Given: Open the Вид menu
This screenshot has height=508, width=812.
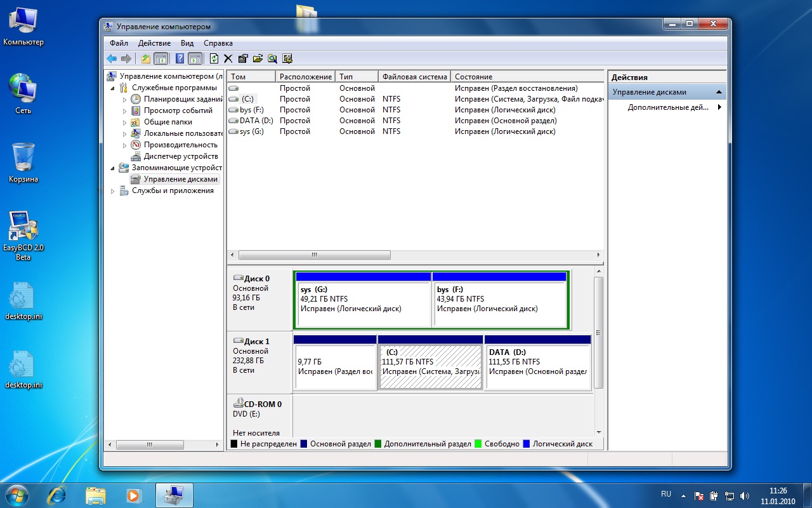Looking at the screenshot, I should [187, 43].
